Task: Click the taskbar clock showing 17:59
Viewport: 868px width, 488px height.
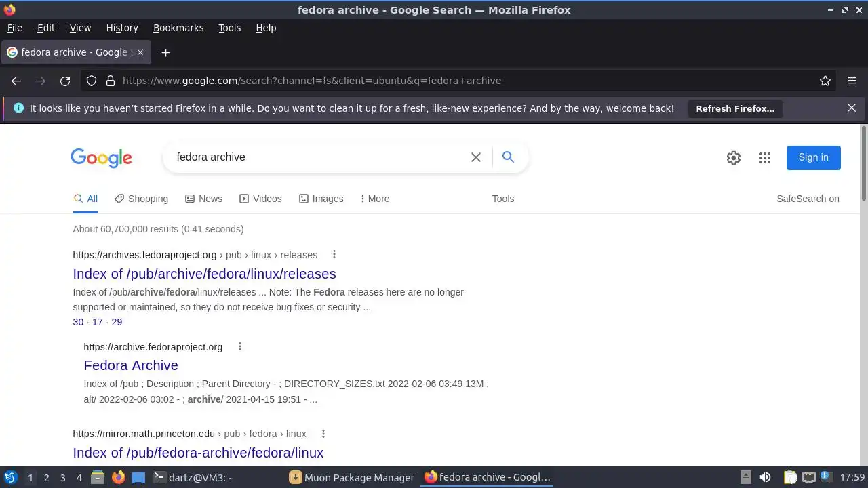Action: 852,477
